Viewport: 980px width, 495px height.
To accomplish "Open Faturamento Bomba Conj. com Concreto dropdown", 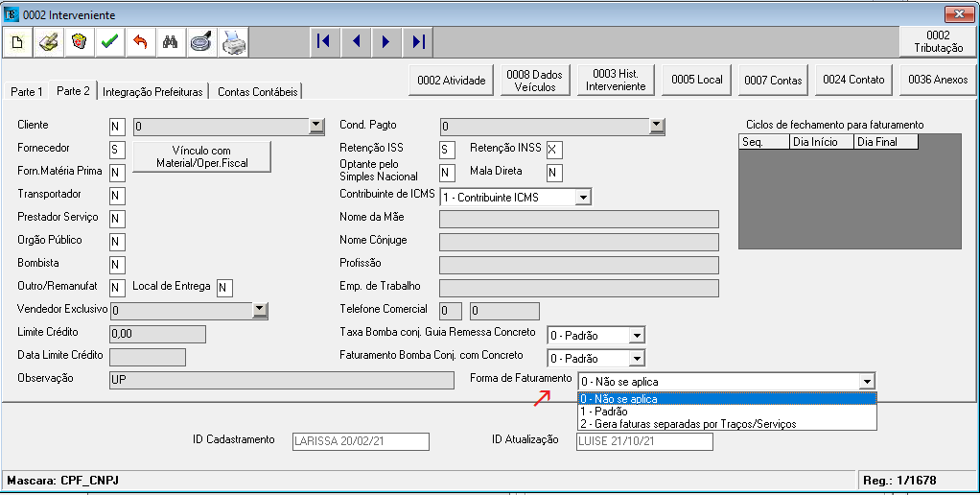I will (637, 359).
